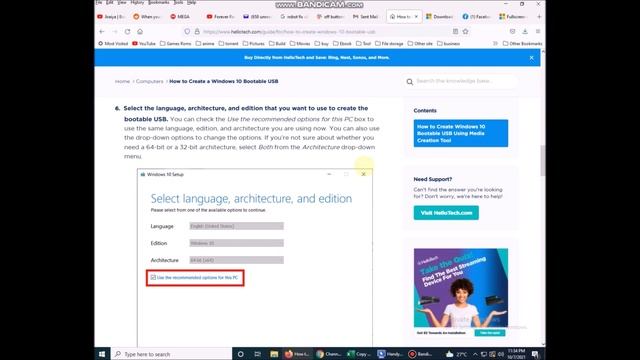This screenshot has width=640, height=360.
Task: Expand the Movies bookmark folder
Action: pos(300,43)
